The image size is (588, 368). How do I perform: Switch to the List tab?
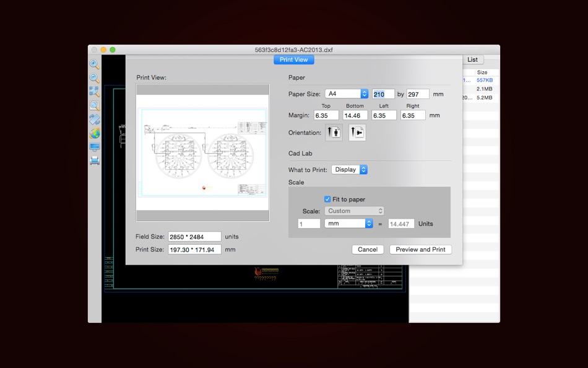[472, 59]
